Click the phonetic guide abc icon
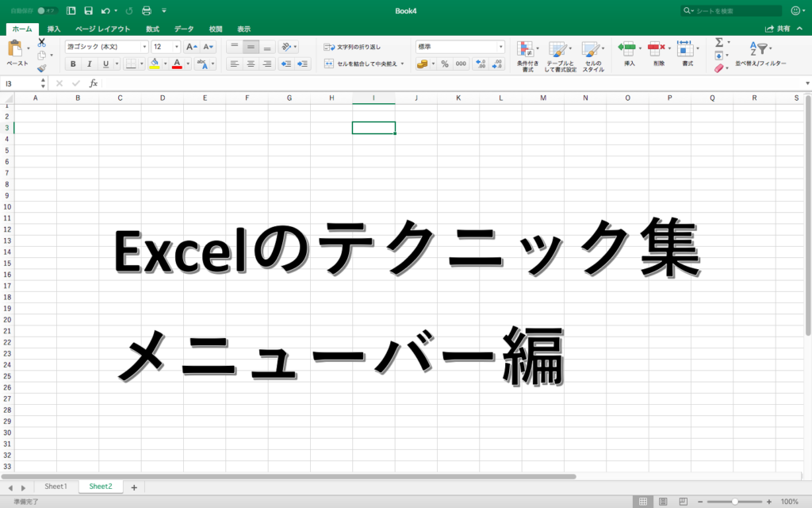Image resolution: width=812 pixels, height=508 pixels. click(x=202, y=63)
